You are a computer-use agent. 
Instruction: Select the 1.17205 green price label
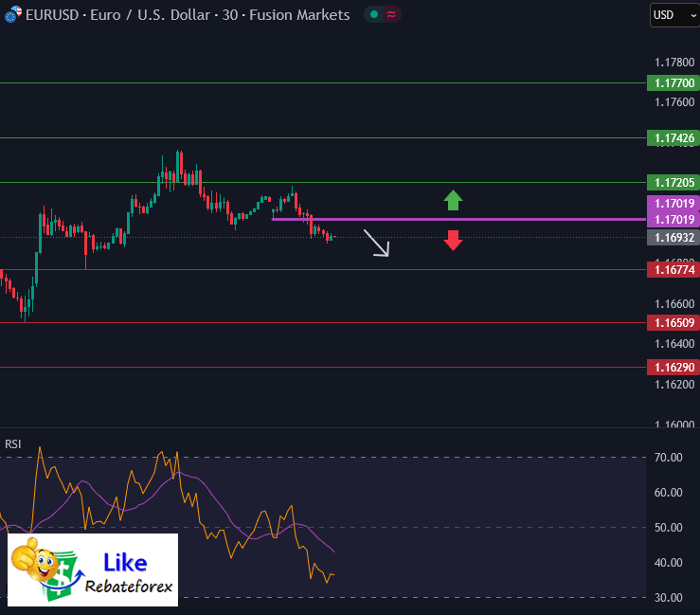[673, 182]
